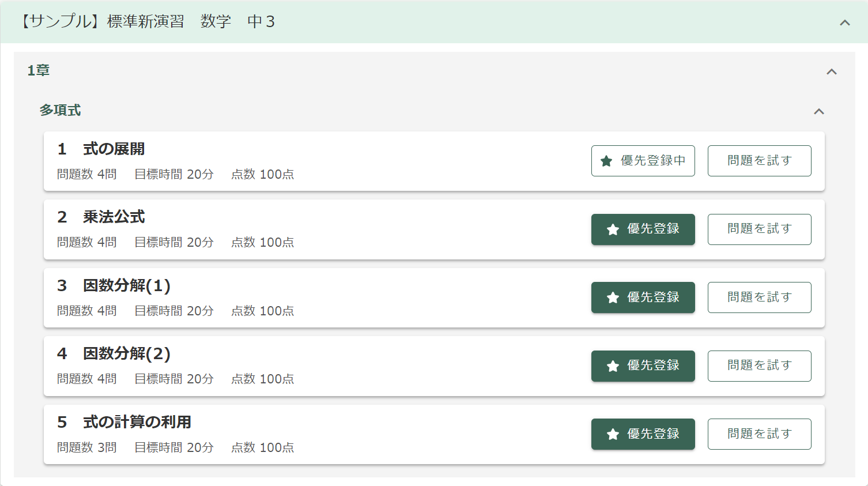Toggle off 優先登録中 for 式の展開
Viewport: 868px width, 486px height.
(643, 161)
